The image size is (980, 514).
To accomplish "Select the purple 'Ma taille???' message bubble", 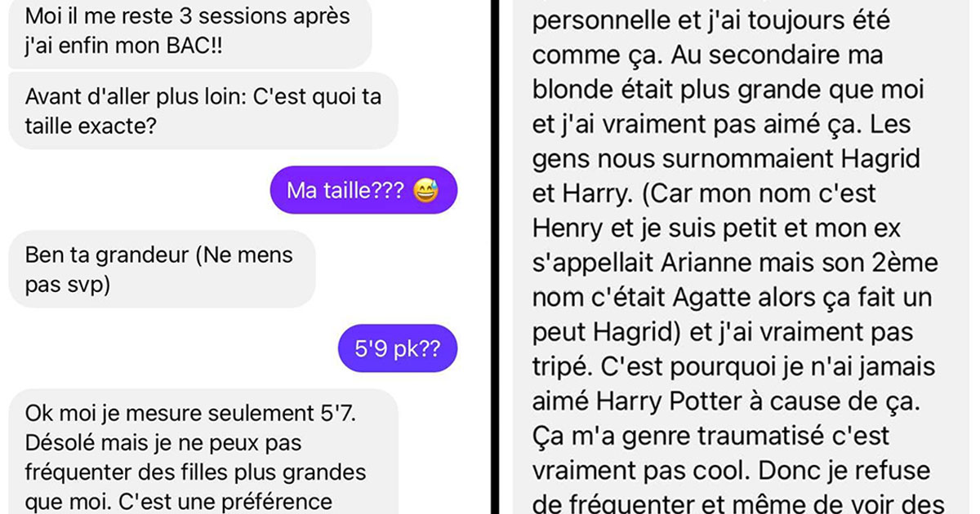I will point(363,191).
